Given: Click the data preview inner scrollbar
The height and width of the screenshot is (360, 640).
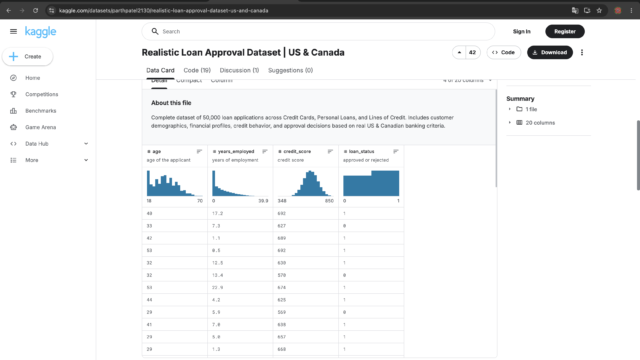Looking at the screenshot, I should click(496, 139).
